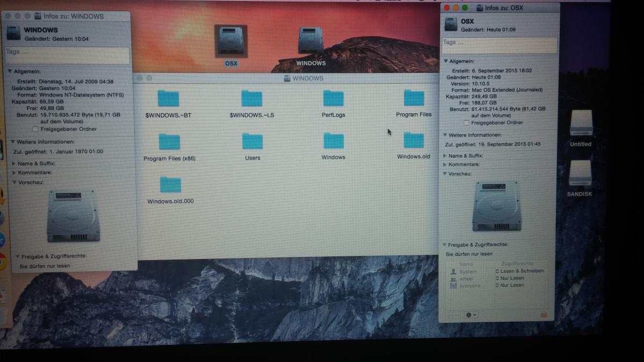
Task: Toggle Freigegebener Ordner checkbox in WINDOWS info
Action: (35, 129)
